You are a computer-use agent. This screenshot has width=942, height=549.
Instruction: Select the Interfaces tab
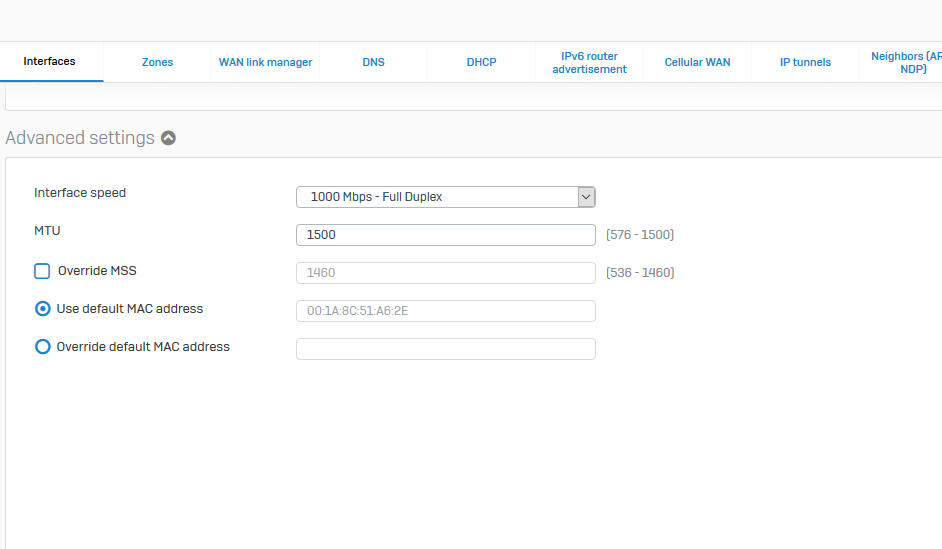coord(50,62)
